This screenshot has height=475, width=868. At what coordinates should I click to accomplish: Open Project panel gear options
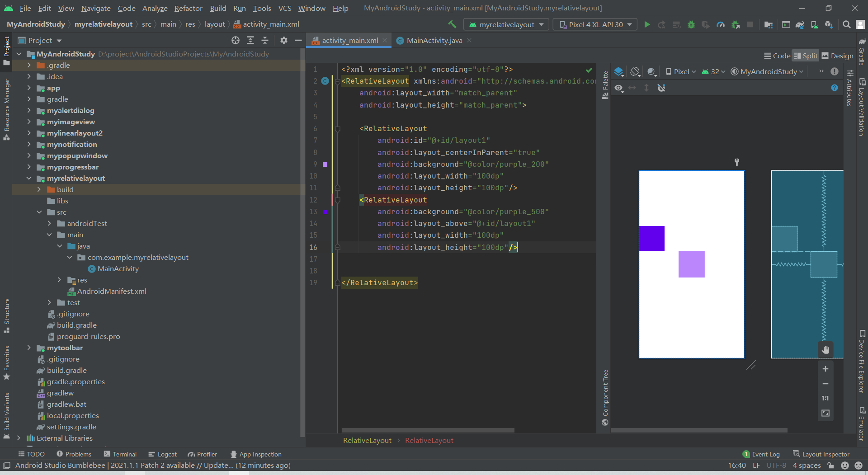tap(283, 40)
